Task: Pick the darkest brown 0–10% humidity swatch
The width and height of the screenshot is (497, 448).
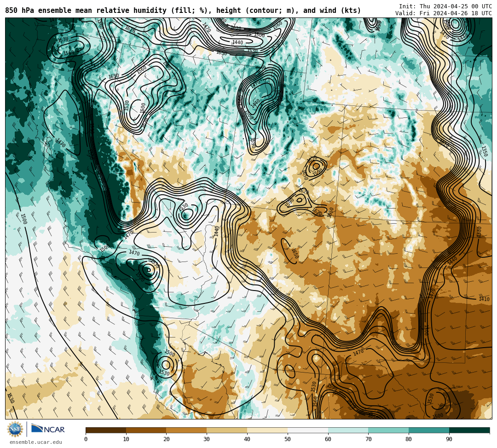Action: click(x=106, y=430)
